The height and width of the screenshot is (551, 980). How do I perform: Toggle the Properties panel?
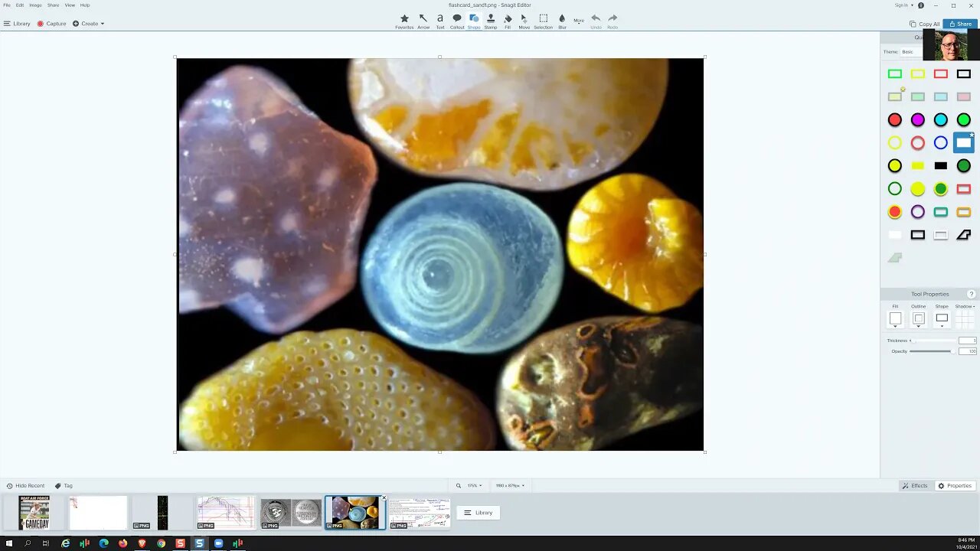955,486
